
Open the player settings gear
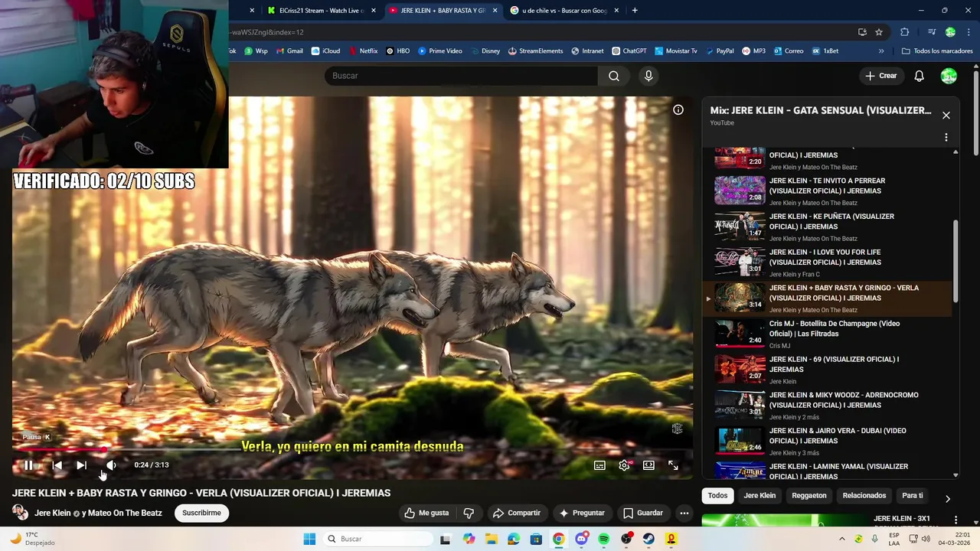tap(624, 465)
